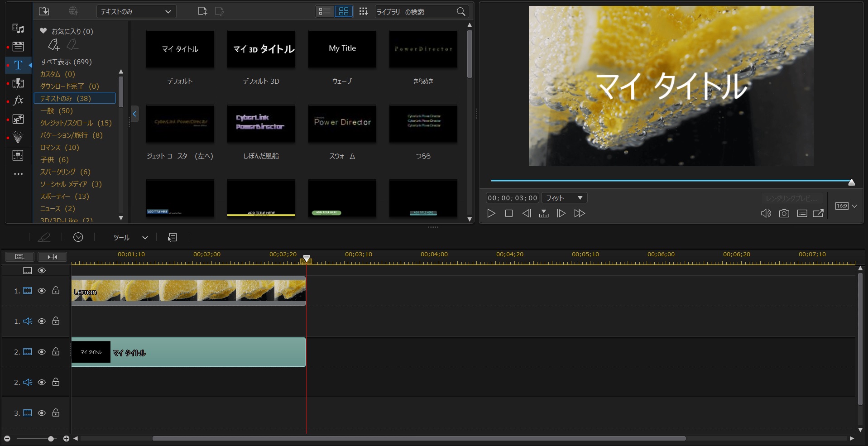Lock audio track 2 padlock
This screenshot has height=446, width=868.
[x=56, y=382]
